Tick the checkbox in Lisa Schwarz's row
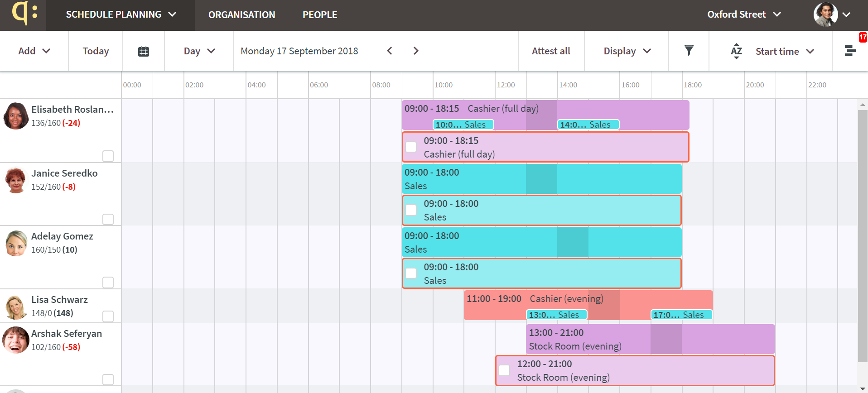The width and height of the screenshot is (868, 393). click(108, 316)
